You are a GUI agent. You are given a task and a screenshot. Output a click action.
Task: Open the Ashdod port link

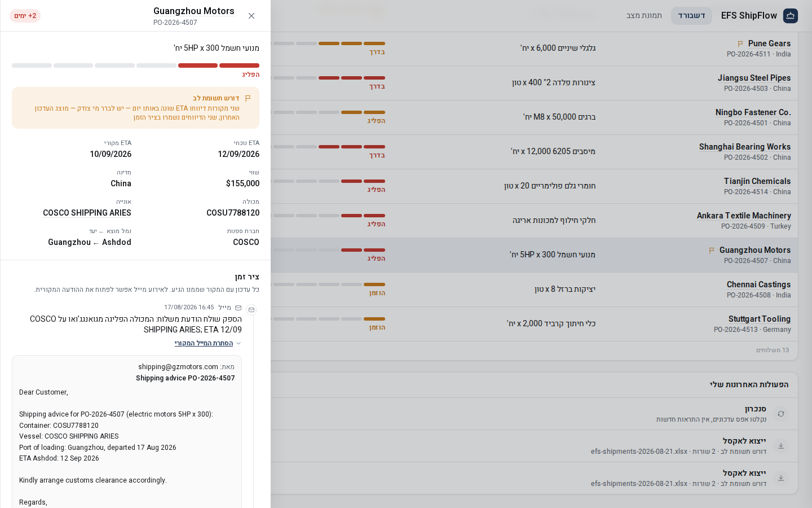tap(117, 242)
